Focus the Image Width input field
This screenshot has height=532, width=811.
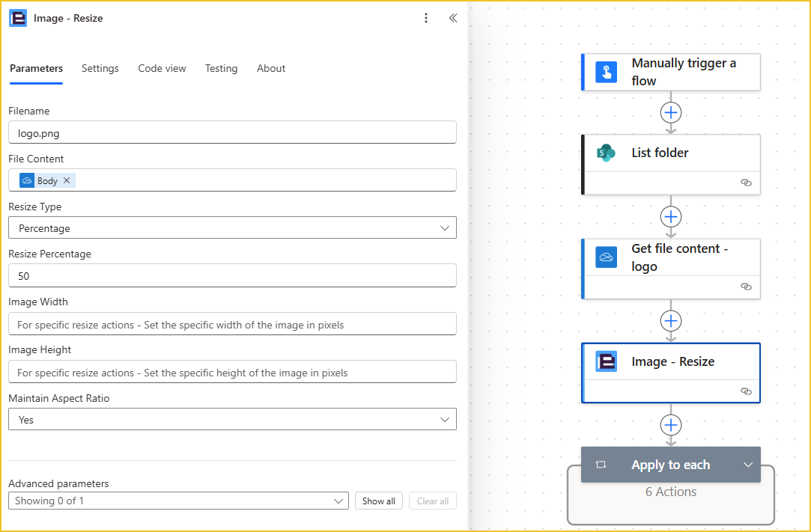(232, 324)
